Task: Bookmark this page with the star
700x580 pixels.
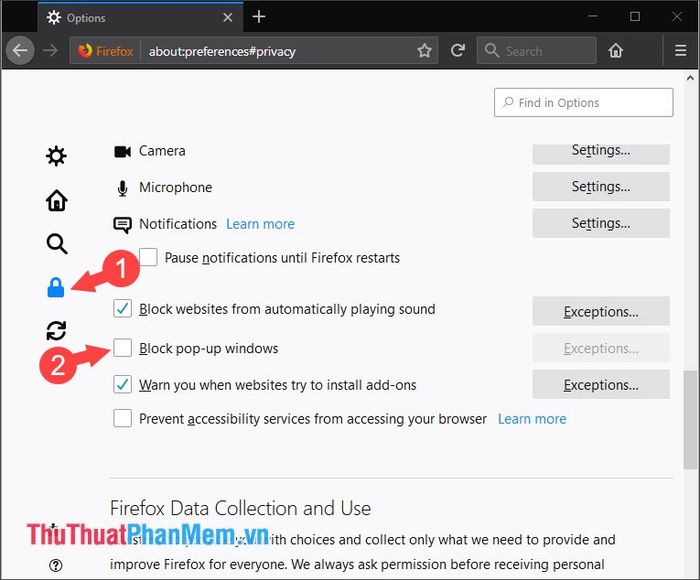Action: tap(424, 50)
